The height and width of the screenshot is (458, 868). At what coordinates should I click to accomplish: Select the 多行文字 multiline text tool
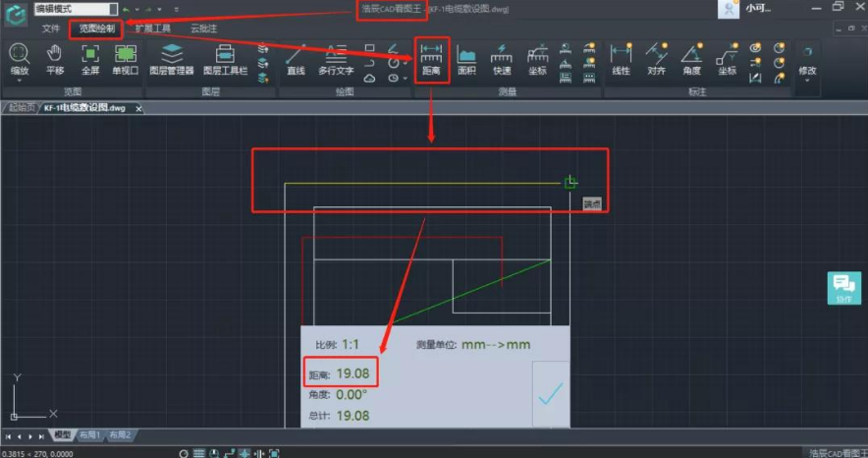pyautogui.click(x=336, y=59)
